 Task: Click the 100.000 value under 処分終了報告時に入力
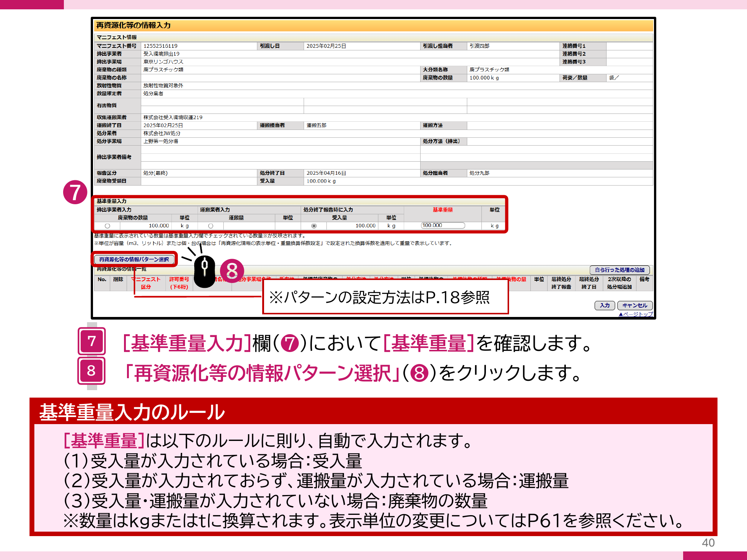366,226
